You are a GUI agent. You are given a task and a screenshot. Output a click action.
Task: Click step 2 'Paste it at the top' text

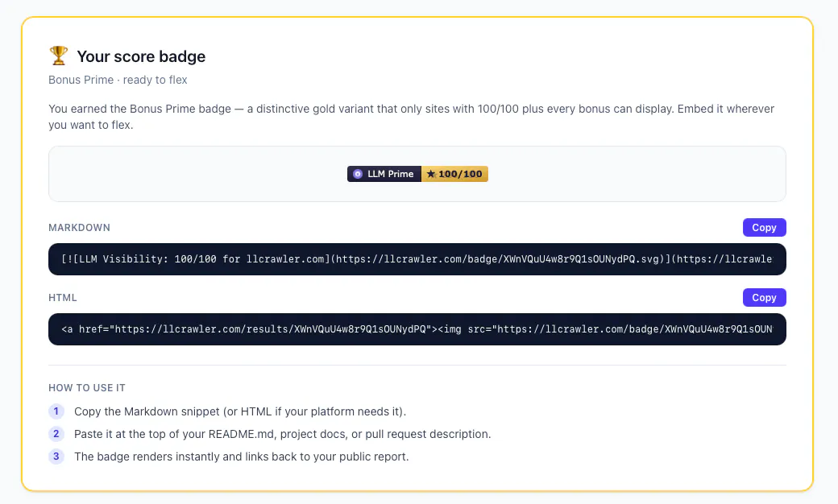click(282, 434)
